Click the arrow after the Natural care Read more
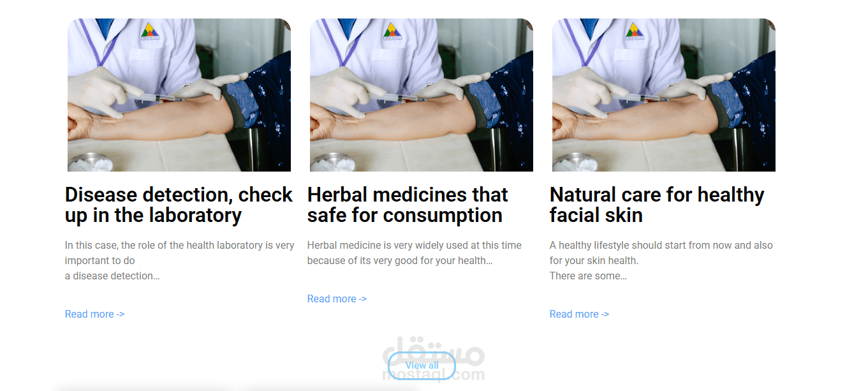This screenshot has height=391, width=868. click(605, 314)
